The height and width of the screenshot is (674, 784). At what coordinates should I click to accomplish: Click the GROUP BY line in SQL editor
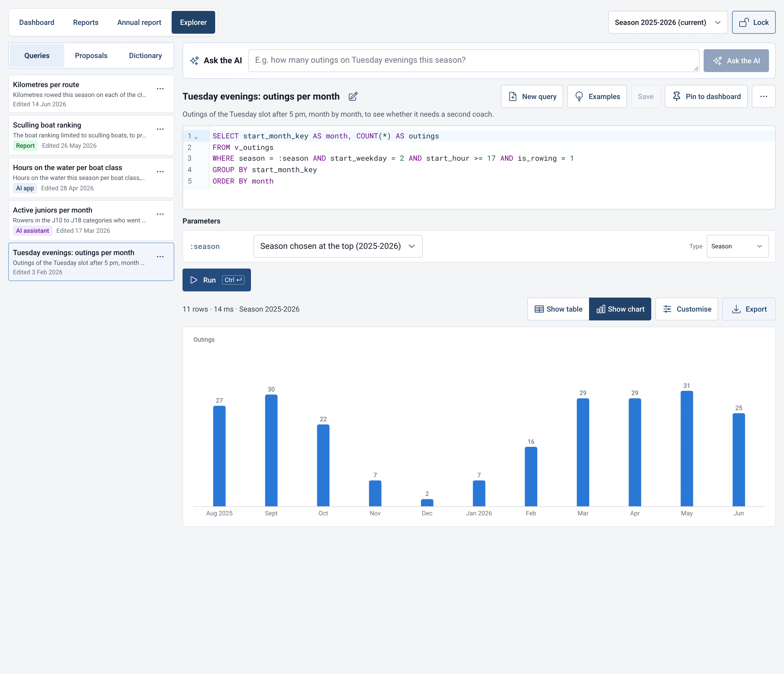pos(264,170)
